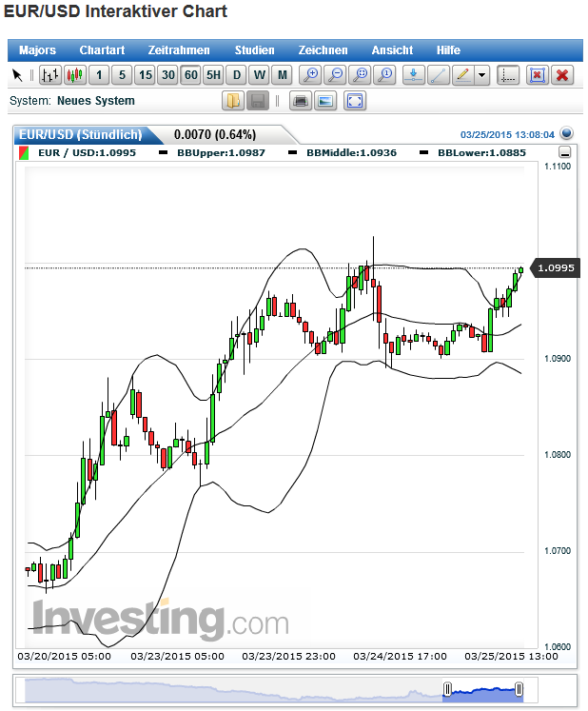Screen dimensions: 588x711
Task: Click the EUR/USD (Stündlich) tab
Action: pos(81,134)
